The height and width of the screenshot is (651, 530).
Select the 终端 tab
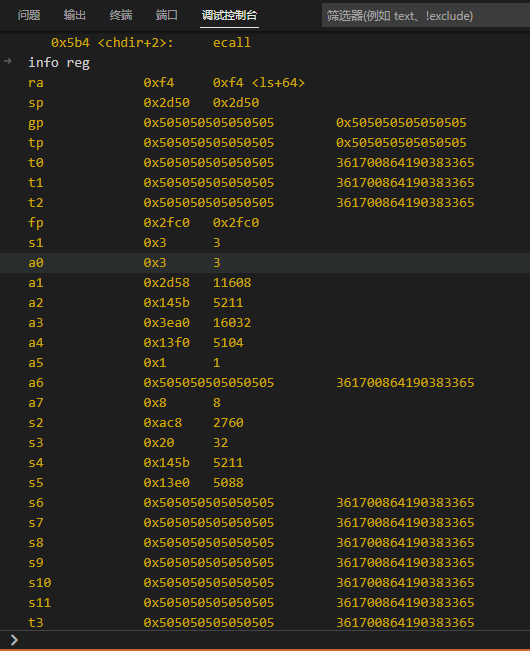tap(121, 15)
